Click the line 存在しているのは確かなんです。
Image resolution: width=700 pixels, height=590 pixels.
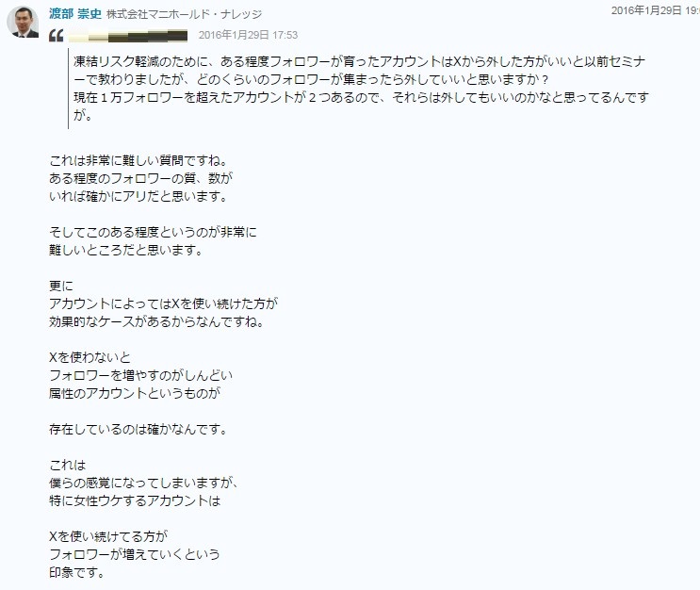point(139,429)
